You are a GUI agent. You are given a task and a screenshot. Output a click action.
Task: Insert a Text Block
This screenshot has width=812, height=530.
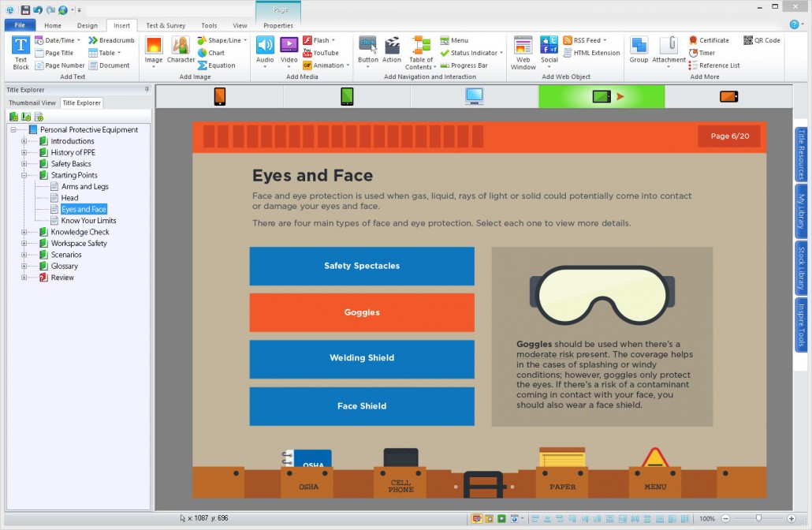(20, 53)
